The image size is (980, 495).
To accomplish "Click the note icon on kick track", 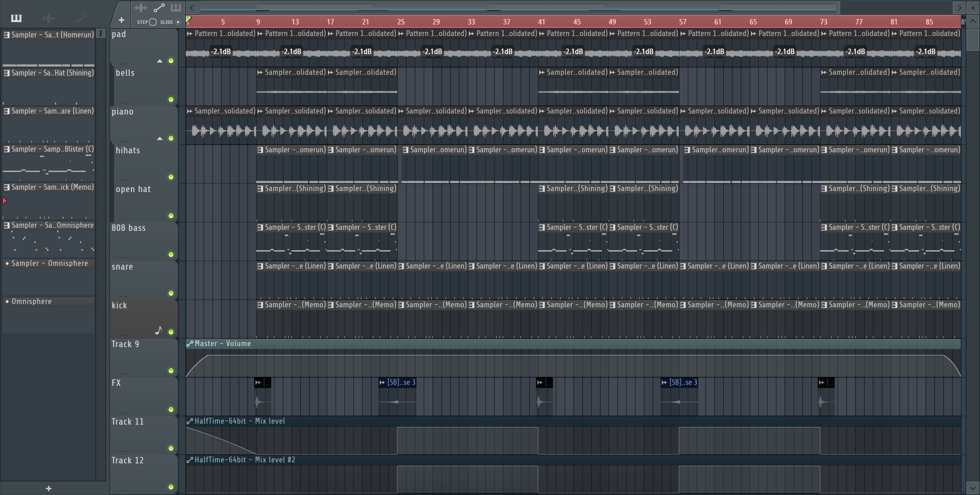I will 159,330.
